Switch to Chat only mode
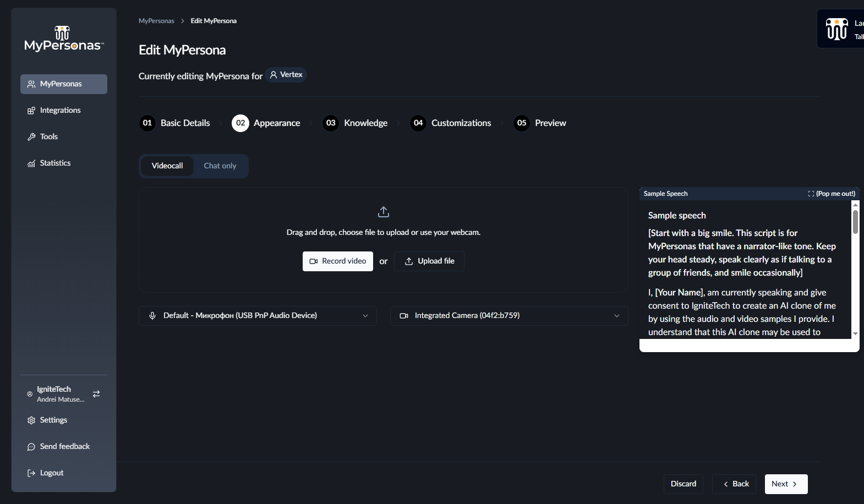 pyautogui.click(x=220, y=166)
